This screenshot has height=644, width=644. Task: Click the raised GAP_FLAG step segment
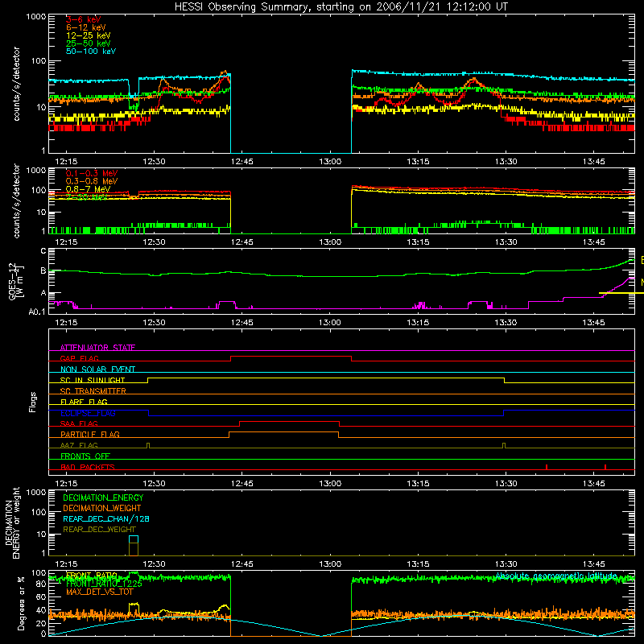(x=291, y=356)
